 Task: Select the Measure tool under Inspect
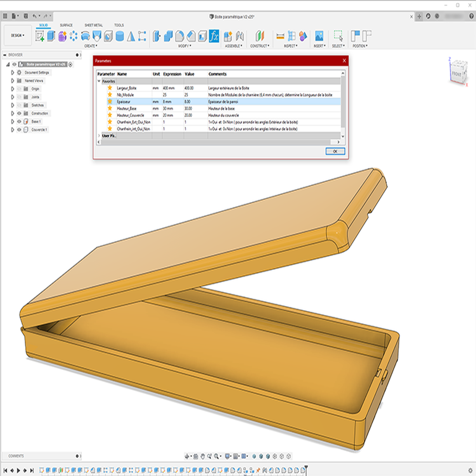pyautogui.click(x=280, y=36)
